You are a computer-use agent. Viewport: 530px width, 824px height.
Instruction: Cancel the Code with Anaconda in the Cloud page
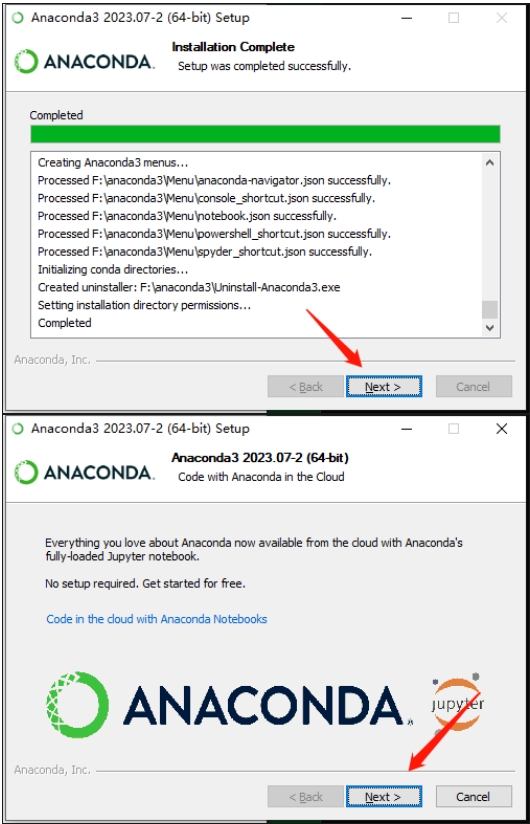[473, 797]
